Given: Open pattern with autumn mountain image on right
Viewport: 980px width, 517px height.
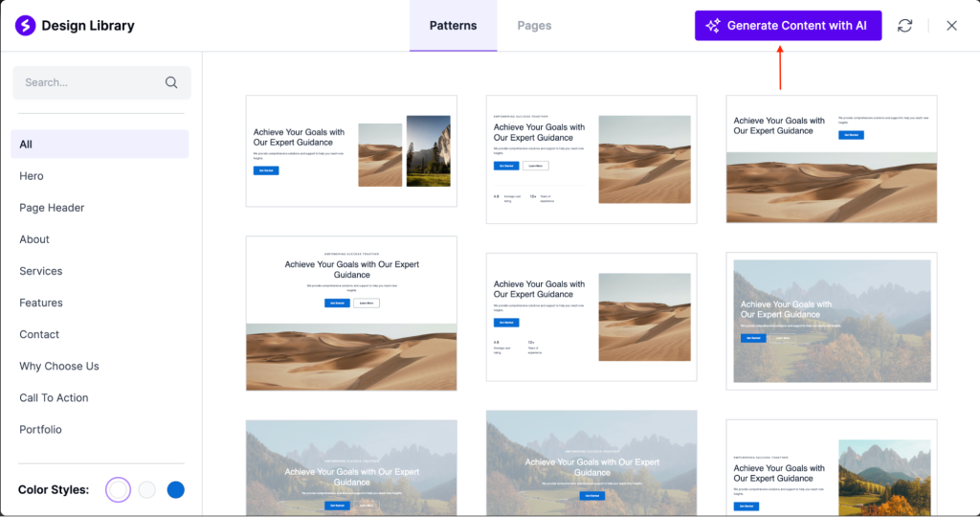Looking at the screenshot, I should pyautogui.click(x=832, y=467).
